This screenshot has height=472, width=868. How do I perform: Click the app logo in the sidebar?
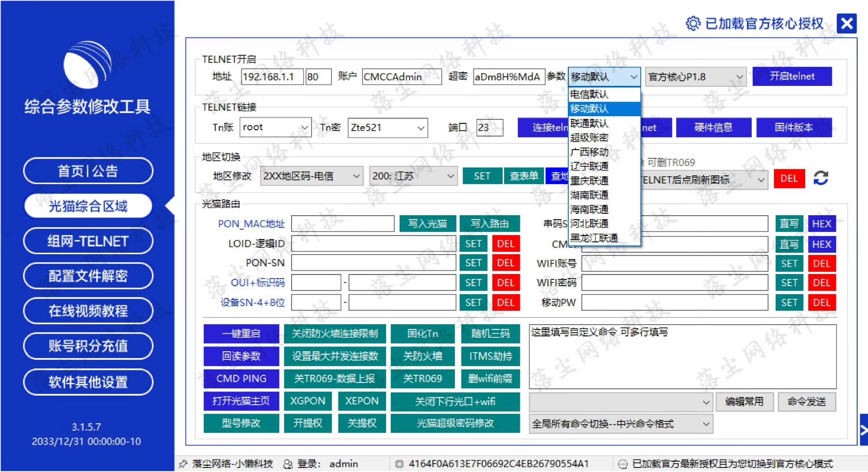click(87, 65)
